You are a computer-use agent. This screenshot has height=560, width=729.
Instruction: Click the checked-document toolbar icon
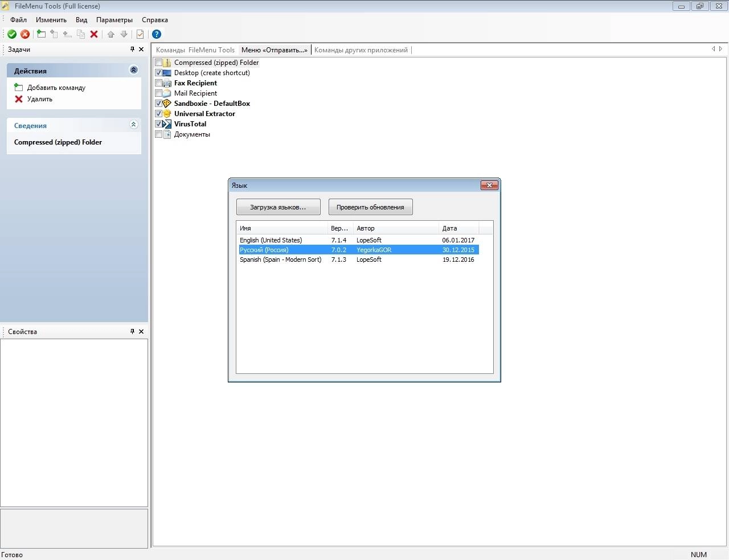[140, 34]
